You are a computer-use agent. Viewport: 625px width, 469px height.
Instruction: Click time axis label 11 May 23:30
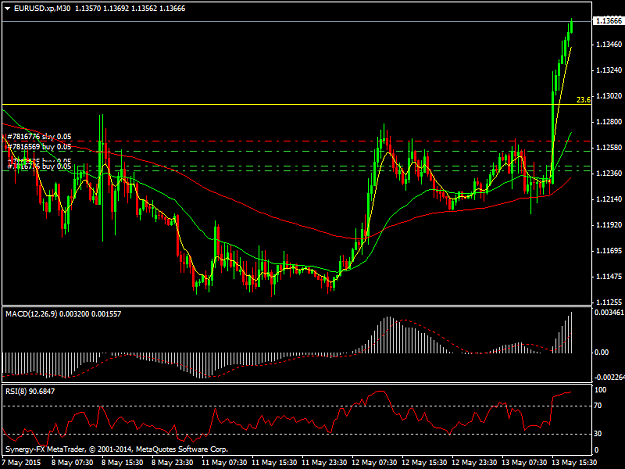point(324,462)
